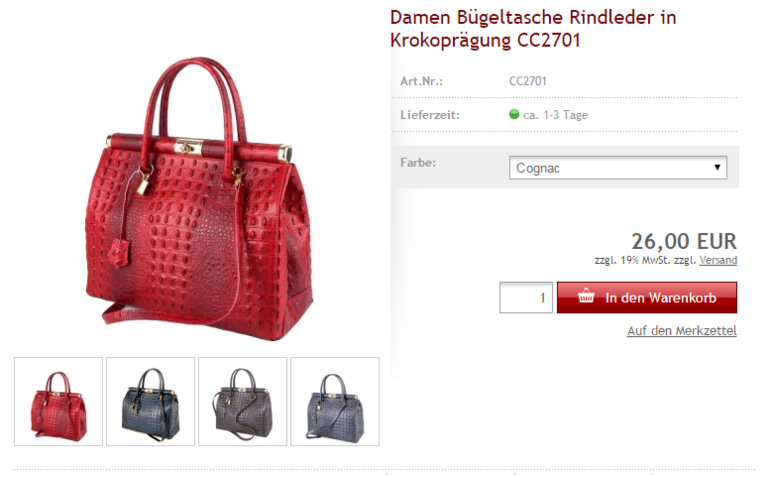Click the zzgl. 19% MwSt. tax note

(x=633, y=260)
